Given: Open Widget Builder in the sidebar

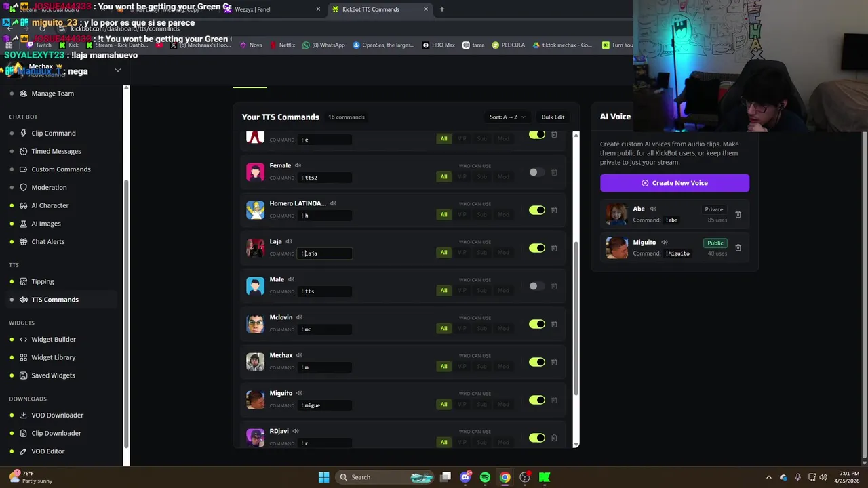Looking at the screenshot, I should coord(54,339).
